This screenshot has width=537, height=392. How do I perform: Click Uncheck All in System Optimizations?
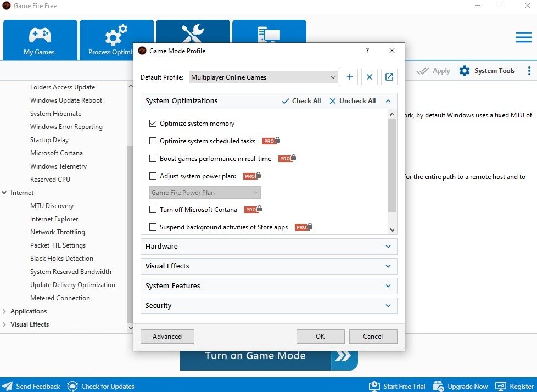[x=353, y=101]
